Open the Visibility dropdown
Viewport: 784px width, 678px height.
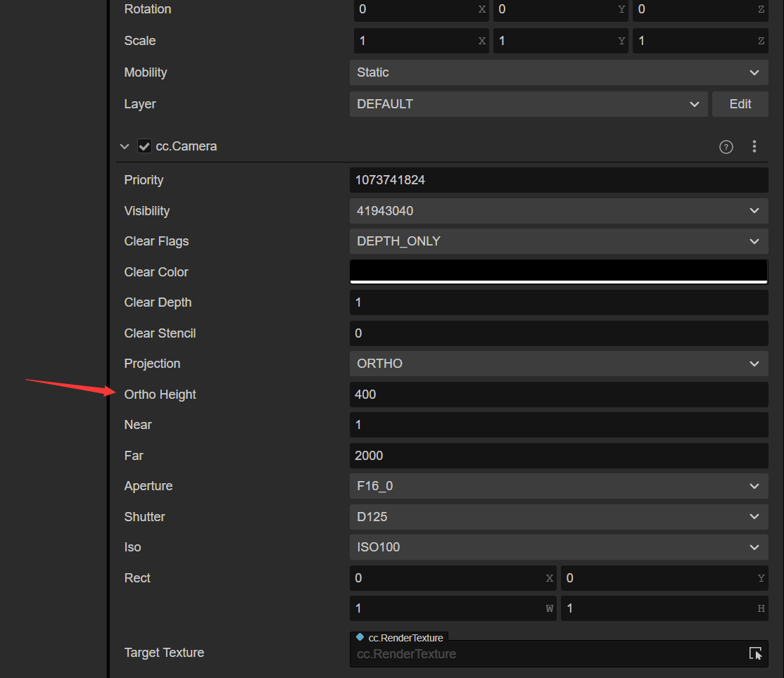pos(559,211)
